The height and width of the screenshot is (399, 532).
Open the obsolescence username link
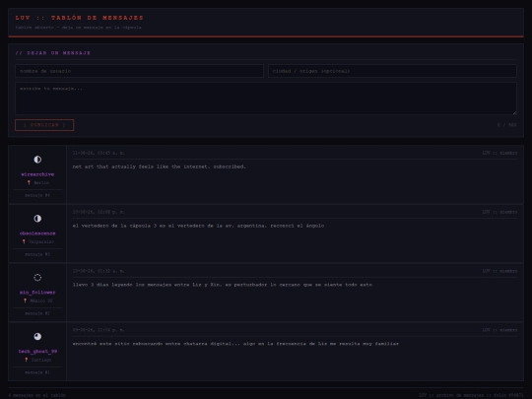point(37,233)
